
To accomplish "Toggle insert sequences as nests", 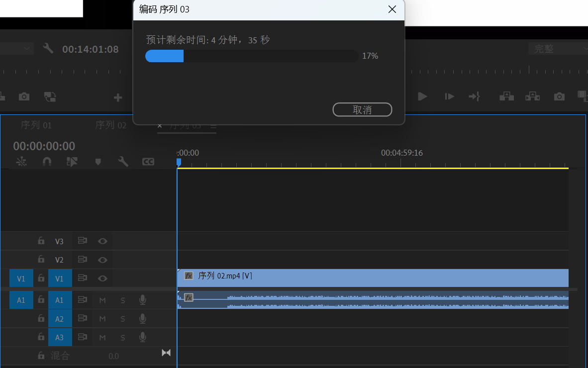I will click(21, 162).
